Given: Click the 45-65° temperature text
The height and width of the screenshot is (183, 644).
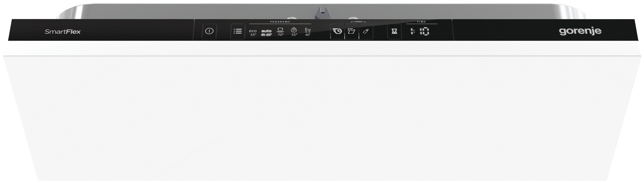Looking at the screenshot, I should pos(266,35).
